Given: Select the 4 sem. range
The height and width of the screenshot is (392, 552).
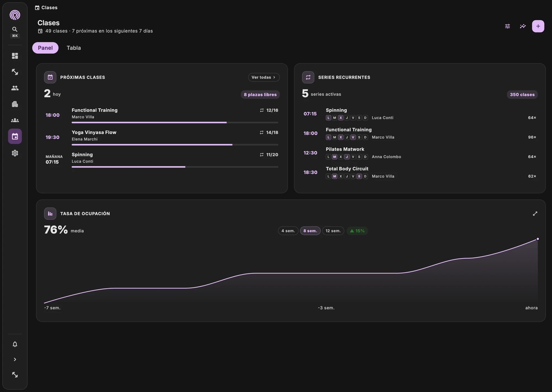Looking at the screenshot, I should click(x=288, y=231).
